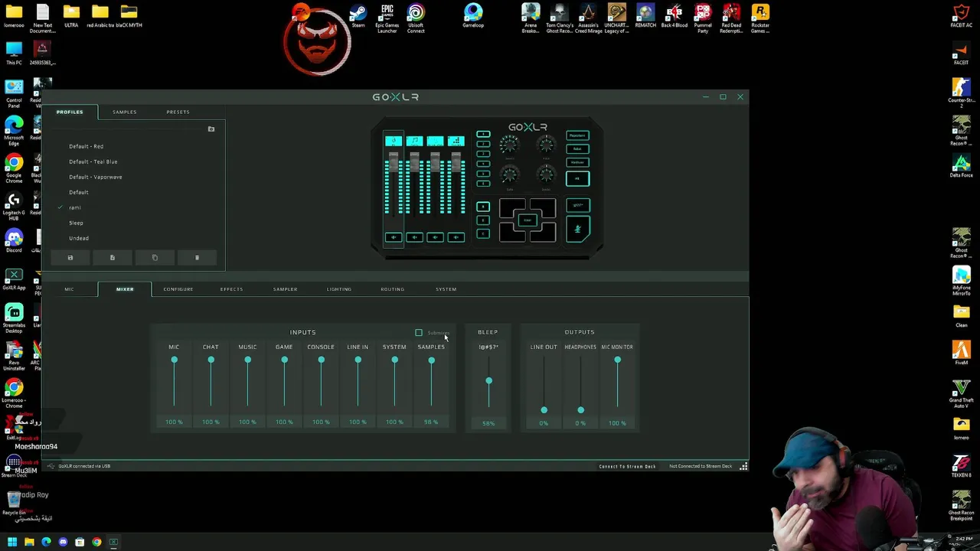Click the Clear button on sampler pad

click(528, 220)
